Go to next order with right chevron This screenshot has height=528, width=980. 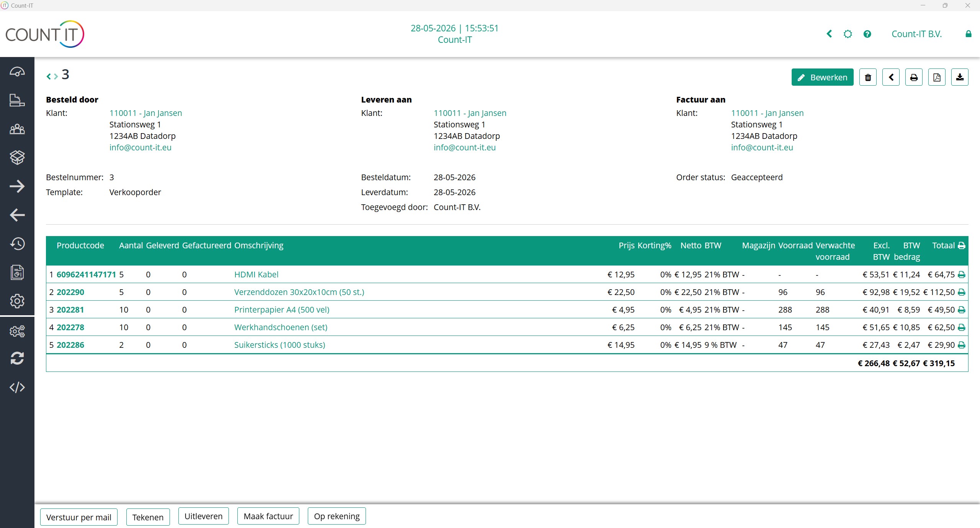pos(56,77)
